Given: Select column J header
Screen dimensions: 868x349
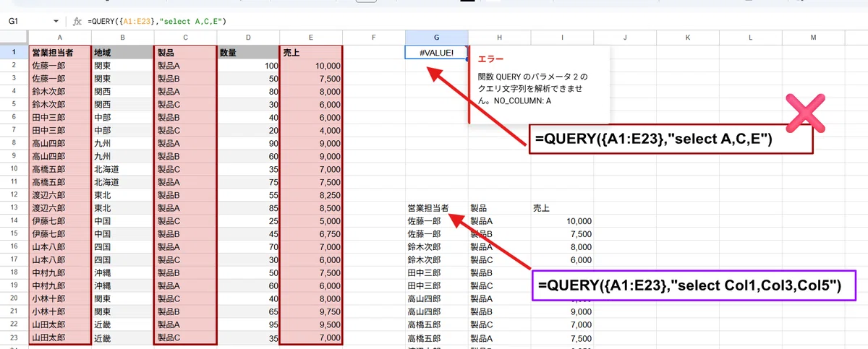Looking at the screenshot, I should coord(624,38).
